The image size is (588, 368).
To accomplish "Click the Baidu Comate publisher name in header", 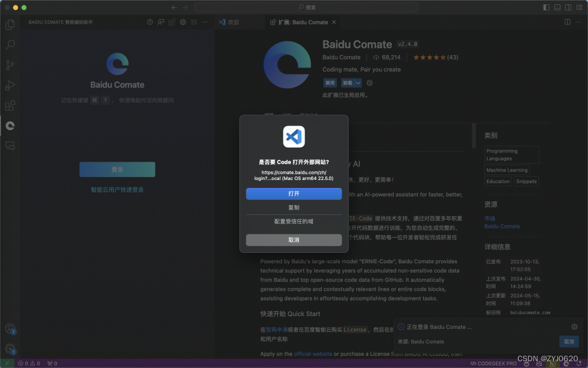I will coord(341,58).
